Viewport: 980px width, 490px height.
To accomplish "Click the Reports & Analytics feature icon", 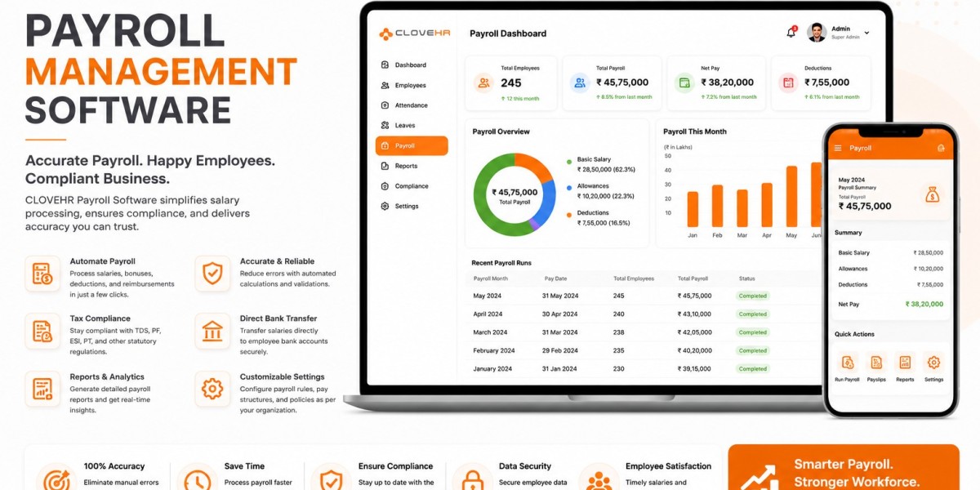I will tap(42, 389).
